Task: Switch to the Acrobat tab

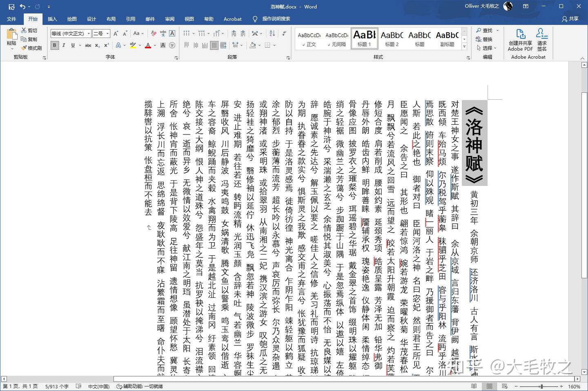Action: [x=232, y=19]
